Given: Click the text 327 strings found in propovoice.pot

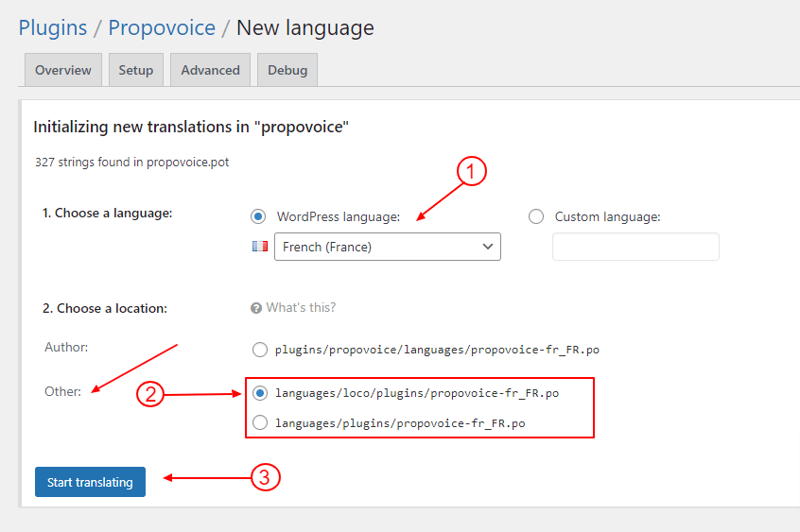Looking at the screenshot, I should click(x=132, y=163).
